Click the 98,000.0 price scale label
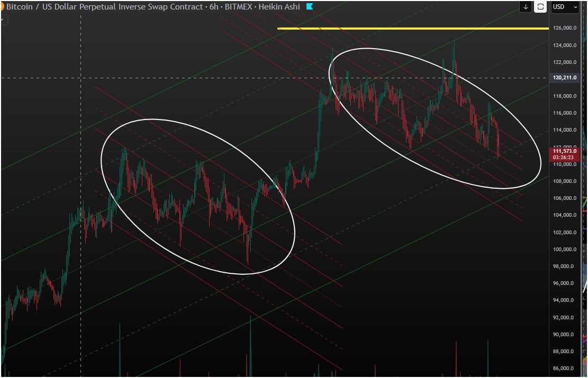Image resolution: width=588 pixels, height=378 pixels. (563, 266)
